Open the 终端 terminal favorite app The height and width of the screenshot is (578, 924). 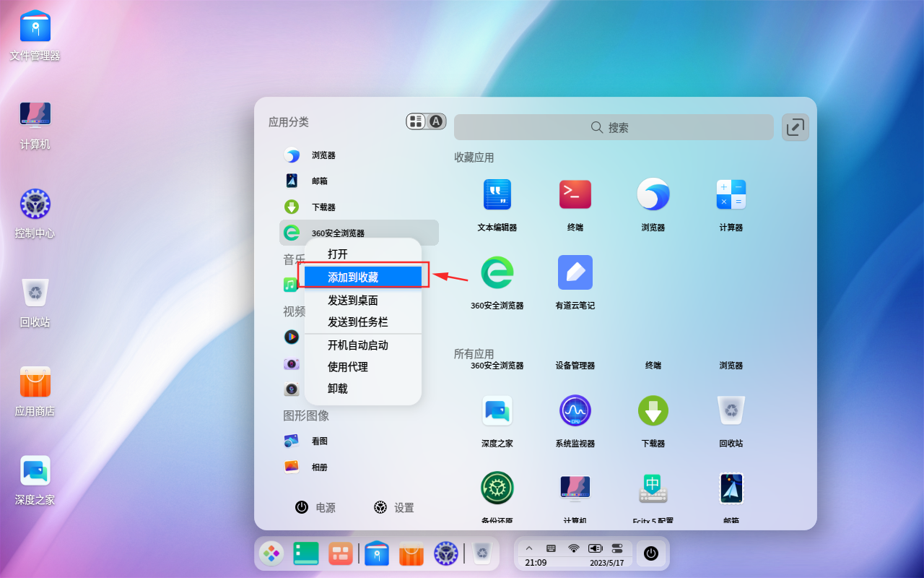coord(575,194)
